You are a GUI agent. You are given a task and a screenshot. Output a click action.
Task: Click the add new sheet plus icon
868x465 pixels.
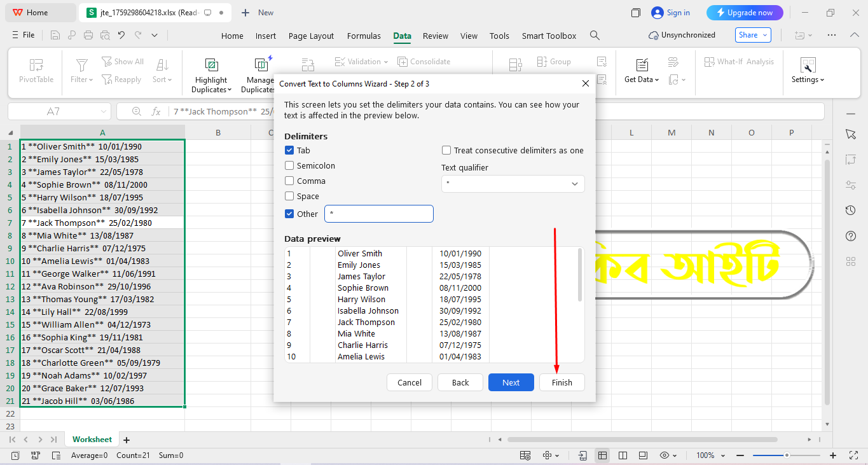(127, 440)
